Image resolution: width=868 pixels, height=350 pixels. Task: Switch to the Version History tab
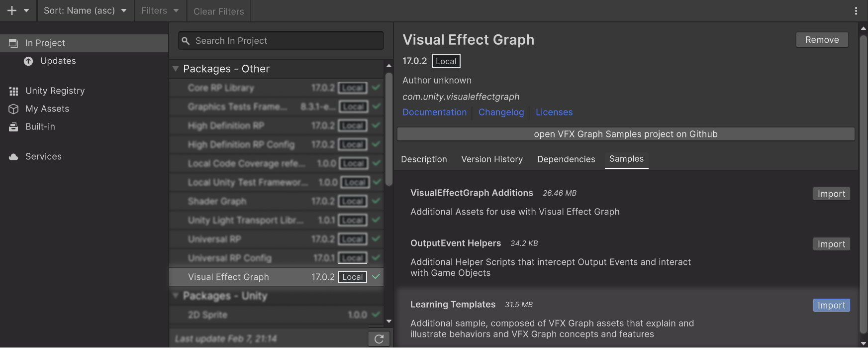tap(492, 159)
